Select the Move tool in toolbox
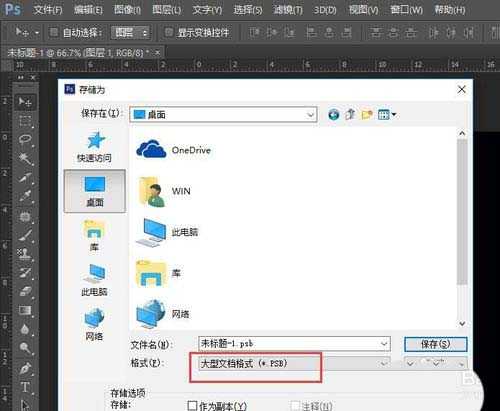 pyautogui.click(x=25, y=102)
